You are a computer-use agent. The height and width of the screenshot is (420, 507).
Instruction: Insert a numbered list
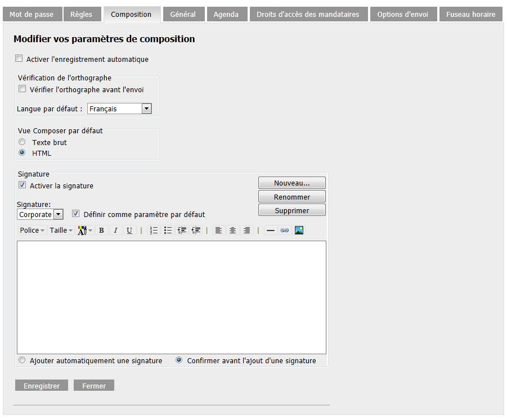(154, 230)
